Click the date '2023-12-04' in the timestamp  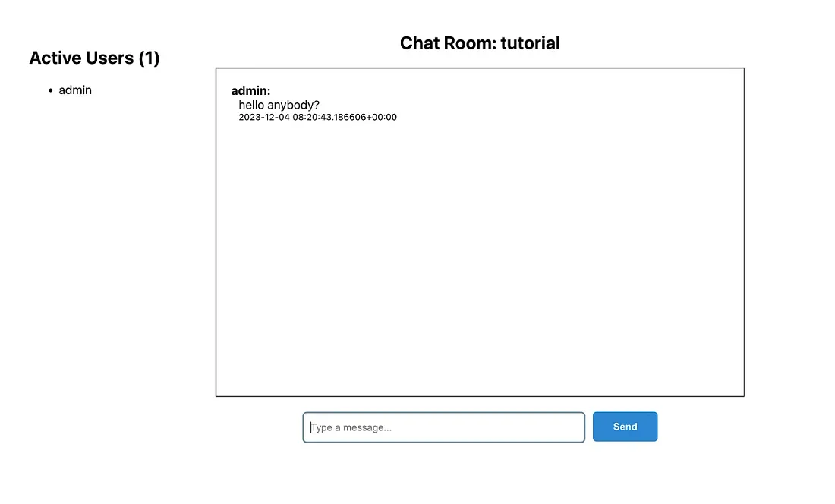point(264,117)
